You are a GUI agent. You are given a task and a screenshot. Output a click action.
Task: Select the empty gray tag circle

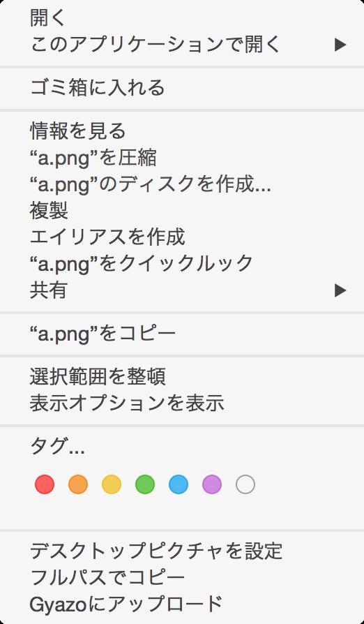coord(245,484)
